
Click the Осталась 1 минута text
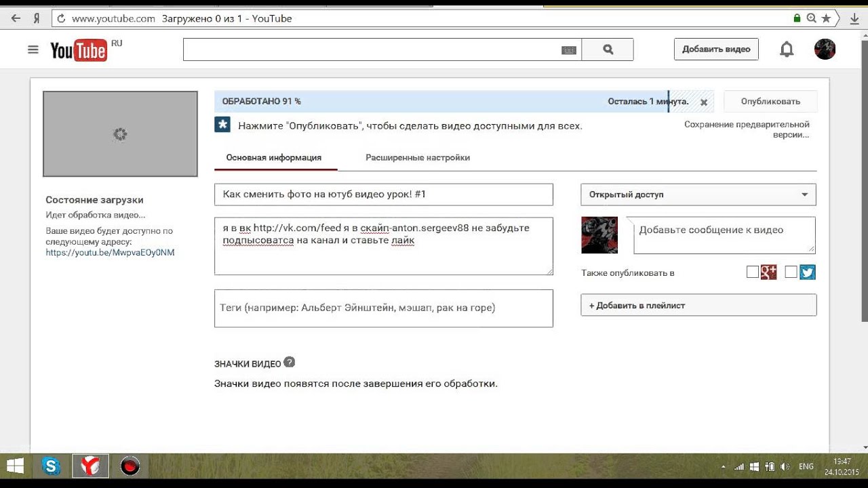click(x=648, y=101)
